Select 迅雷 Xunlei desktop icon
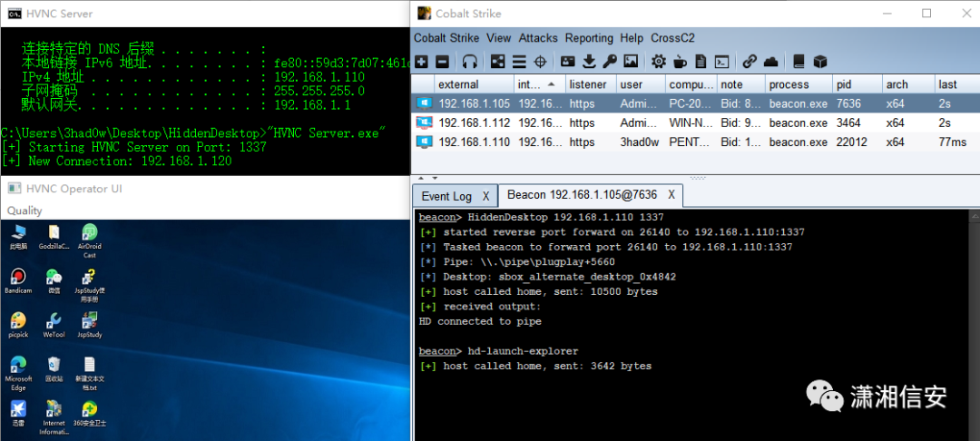This screenshot has width=980, height=441. tap(18, 414)
